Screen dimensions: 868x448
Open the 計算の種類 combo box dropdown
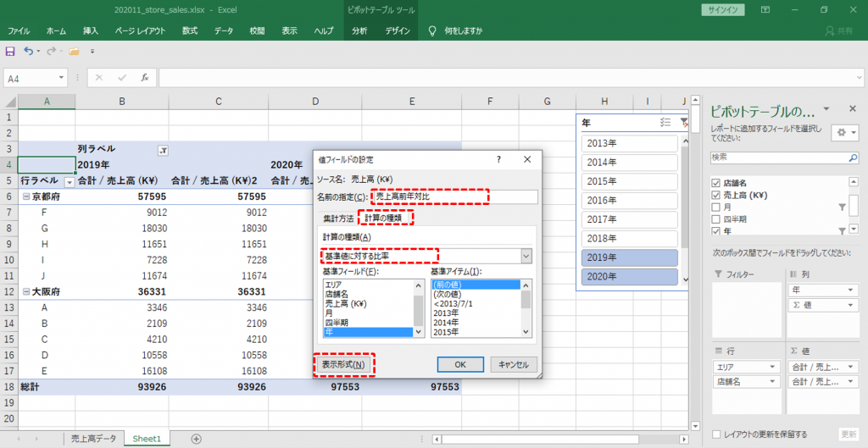coord(526,256)
